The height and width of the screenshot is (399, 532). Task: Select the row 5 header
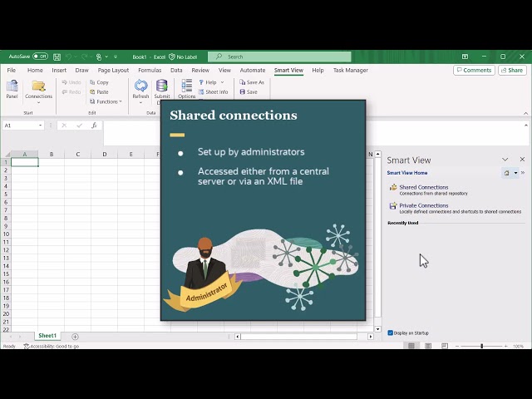point(6,195)
